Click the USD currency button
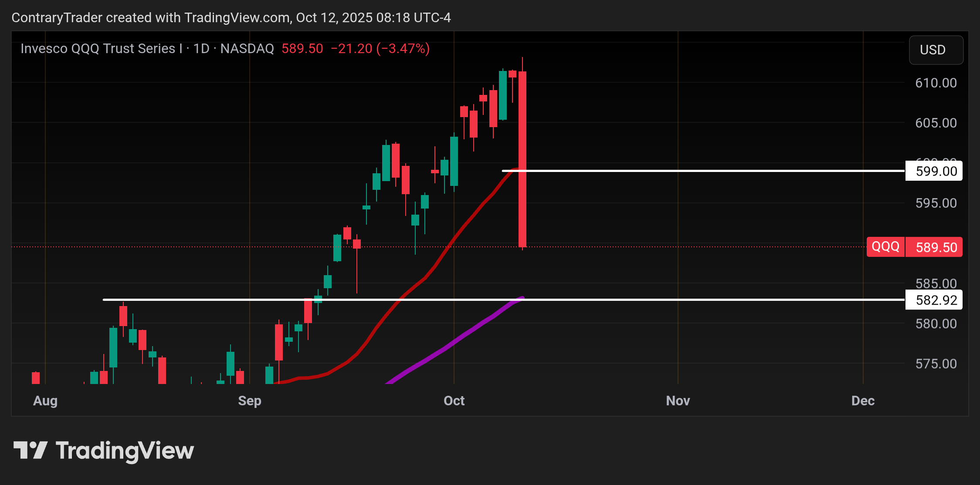Screen dimensions: 980x485 [x=936, y=50]
